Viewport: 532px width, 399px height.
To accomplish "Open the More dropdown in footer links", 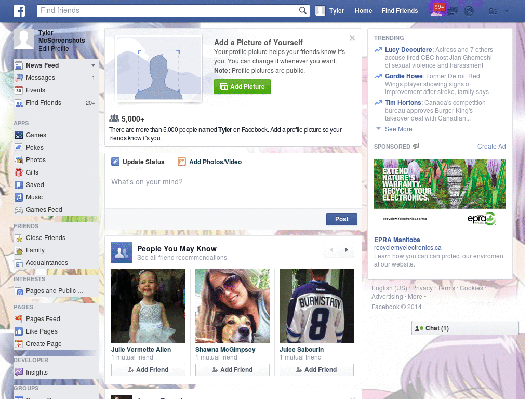I will tap(417, 297).
